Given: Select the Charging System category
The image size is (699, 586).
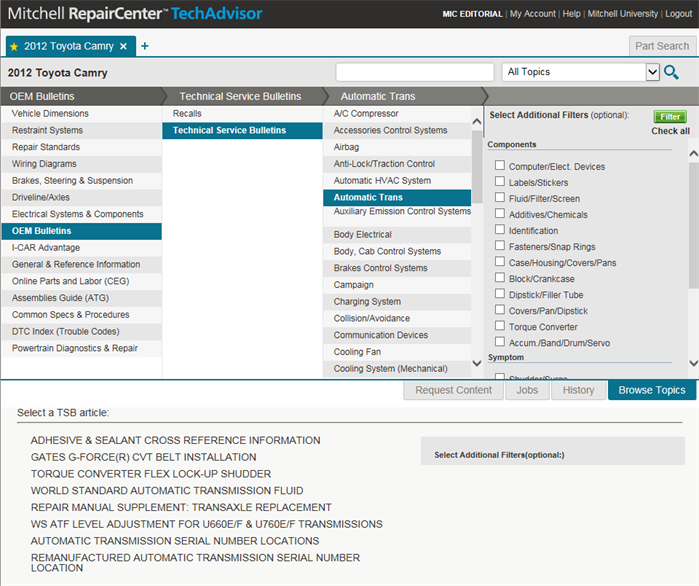Looking at the screenshot, I should tap(397, 302).
